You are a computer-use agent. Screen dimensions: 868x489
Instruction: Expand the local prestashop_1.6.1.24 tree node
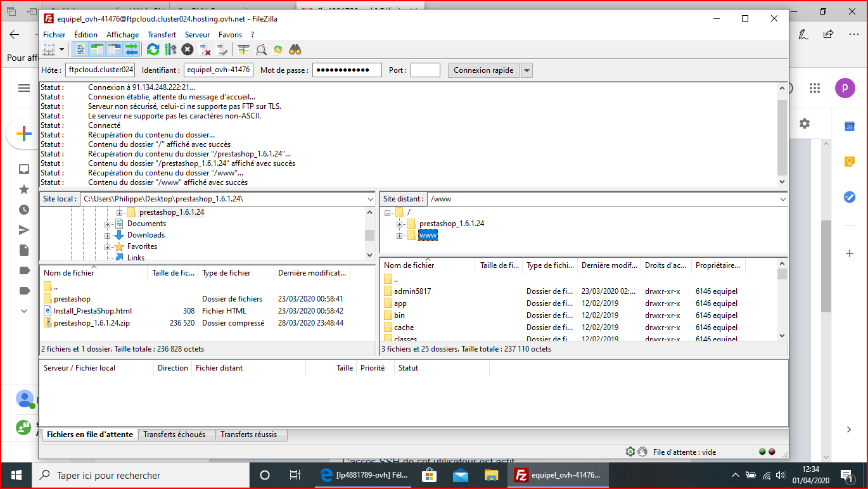(120, 212)
